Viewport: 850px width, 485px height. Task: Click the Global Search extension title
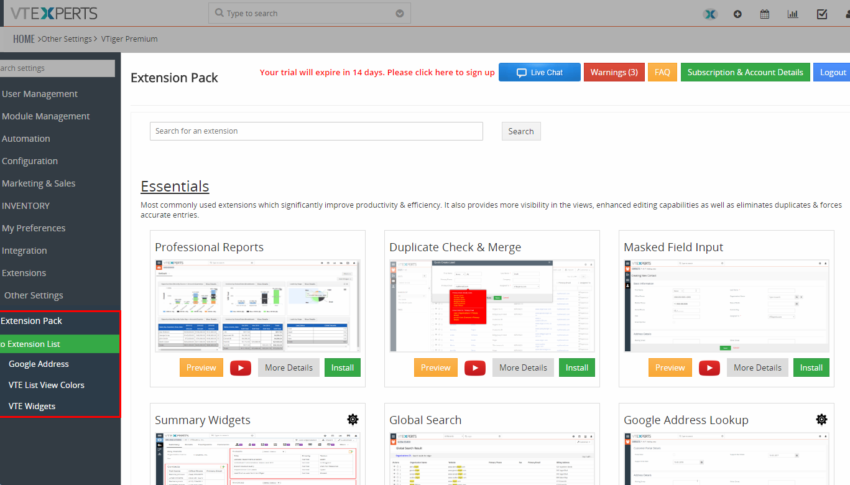[426, 420]
